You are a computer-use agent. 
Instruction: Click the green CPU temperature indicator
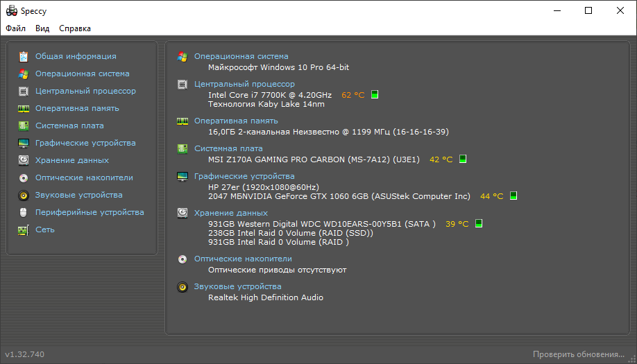(x=375, y=95)
